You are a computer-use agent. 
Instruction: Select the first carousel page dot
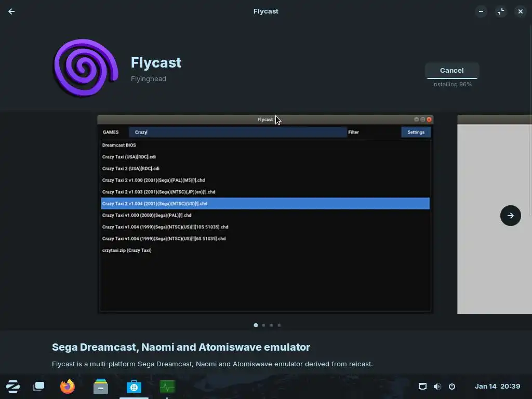[256, 325]
